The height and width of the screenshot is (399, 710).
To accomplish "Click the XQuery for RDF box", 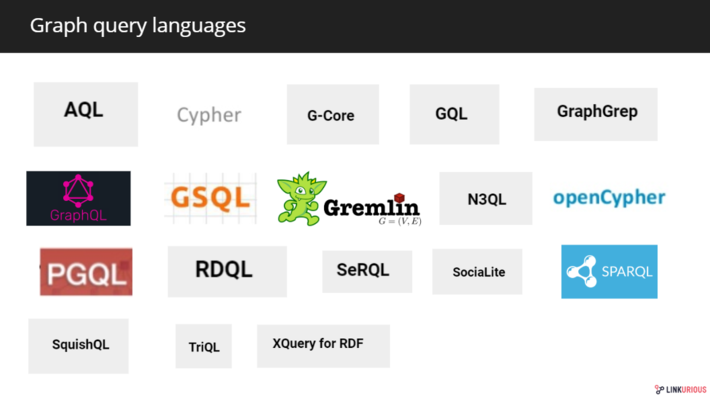I will point(323,346).
